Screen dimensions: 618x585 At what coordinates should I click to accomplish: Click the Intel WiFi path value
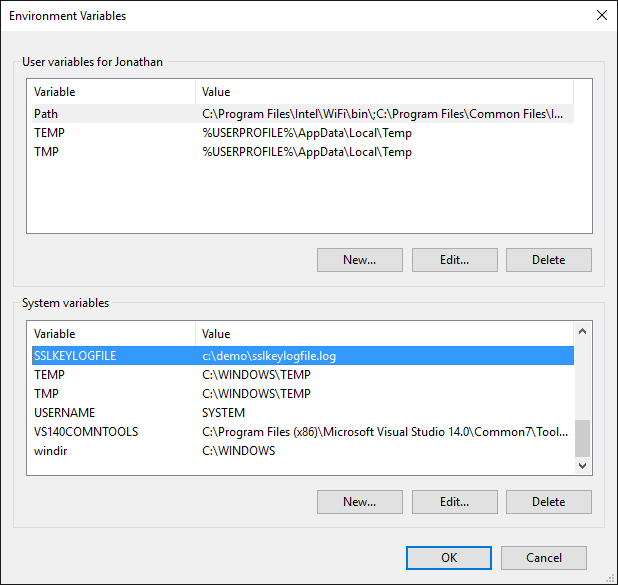[382, 114]
